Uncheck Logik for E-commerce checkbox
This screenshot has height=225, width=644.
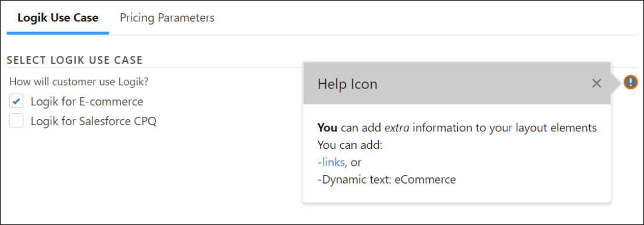pyautogui.click(x=16, y=101)
